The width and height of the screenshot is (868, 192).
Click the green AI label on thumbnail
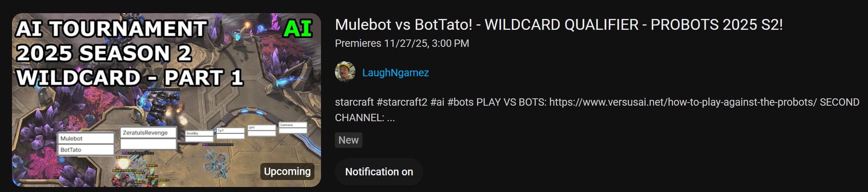click(297, 29)
